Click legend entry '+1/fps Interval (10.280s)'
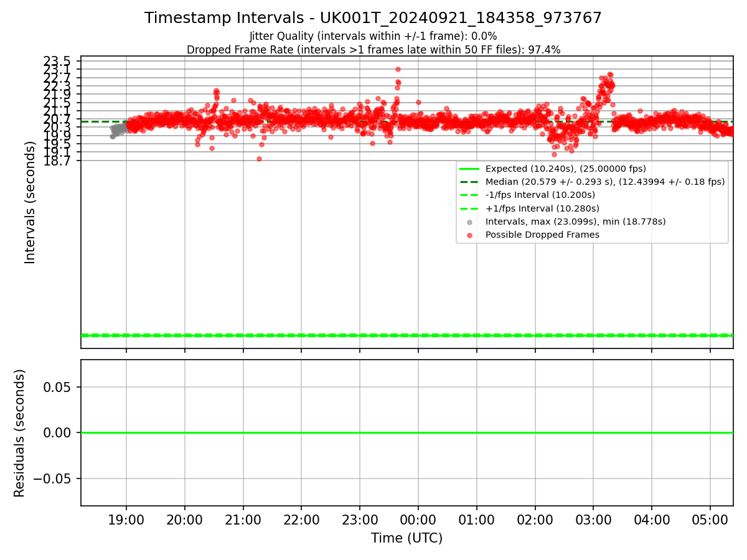Screen dimensions: 747x560 [542, 208]
